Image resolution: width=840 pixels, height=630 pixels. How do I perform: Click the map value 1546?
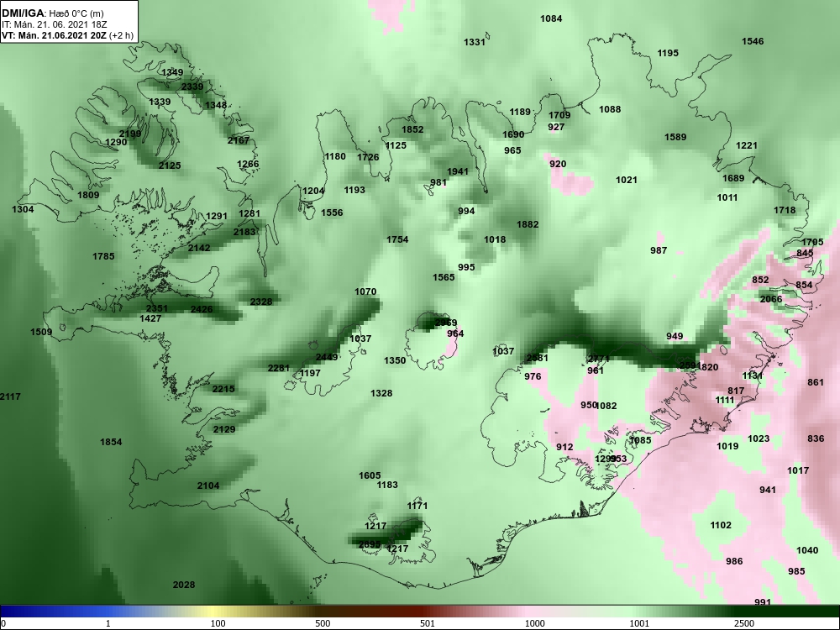(x=753, y=41)
